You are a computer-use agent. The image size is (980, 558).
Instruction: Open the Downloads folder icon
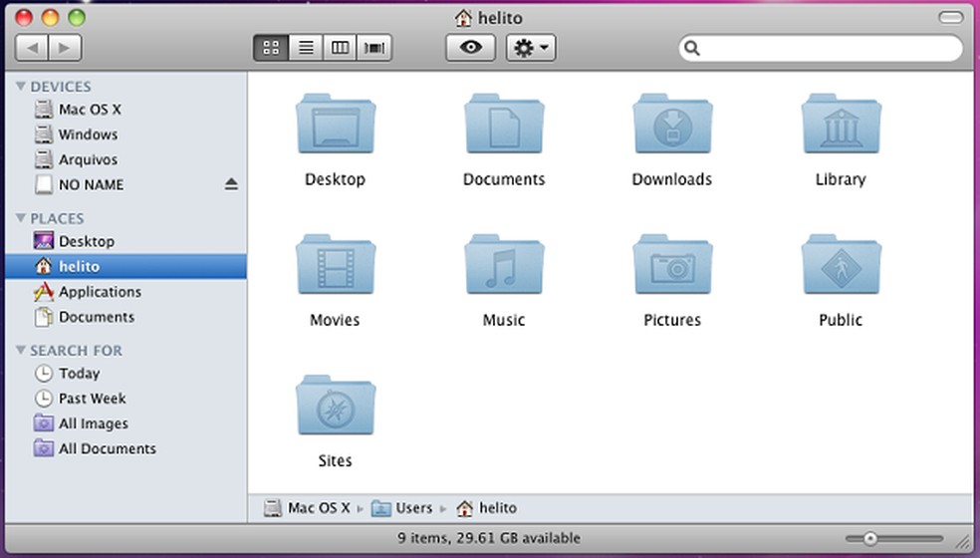(x=672, y=127)
